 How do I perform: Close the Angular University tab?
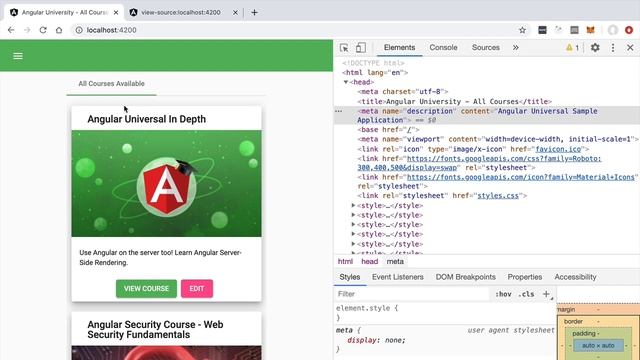tap(116, 13)
